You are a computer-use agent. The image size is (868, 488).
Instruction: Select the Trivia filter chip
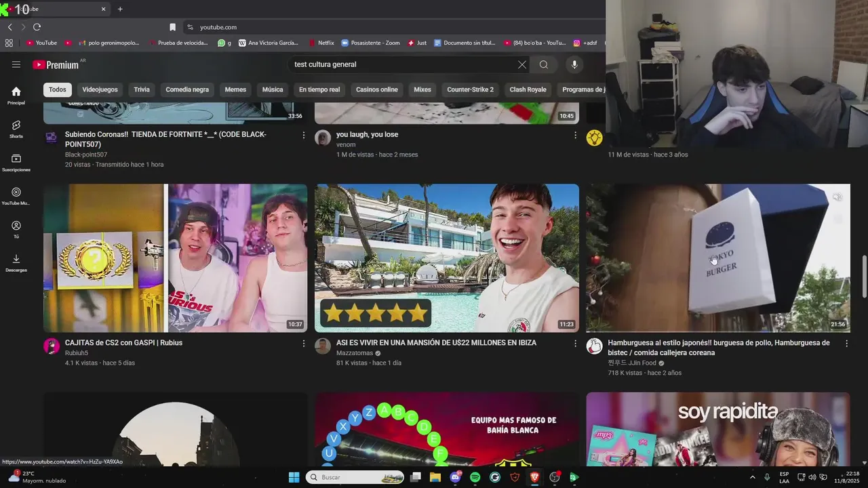pos(142,89)
